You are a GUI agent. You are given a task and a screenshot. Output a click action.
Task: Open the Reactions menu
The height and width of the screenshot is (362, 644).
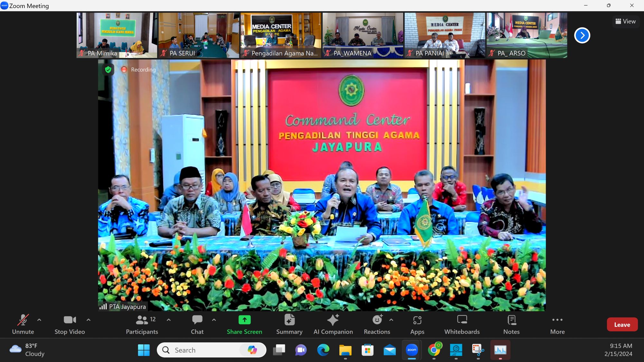377,324
